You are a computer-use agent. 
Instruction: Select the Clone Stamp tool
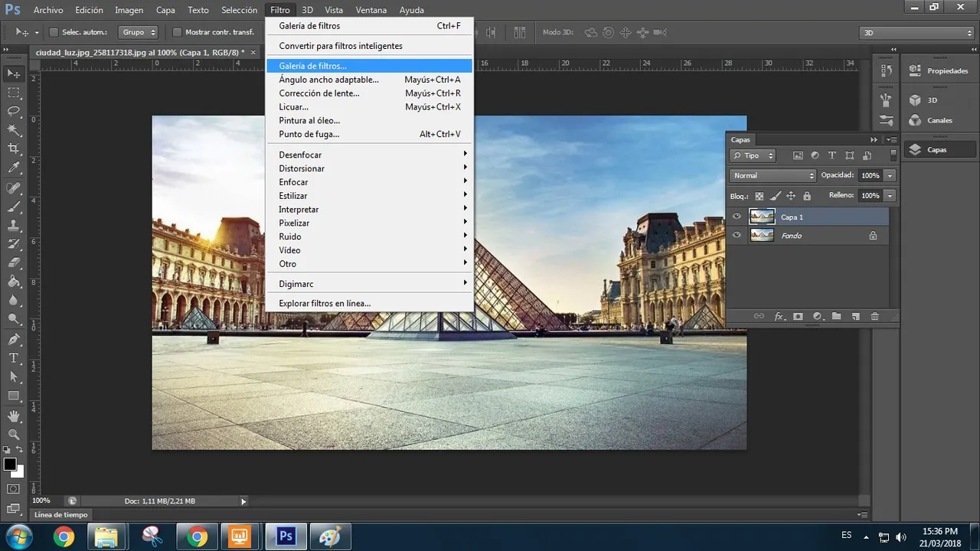click(14, 226)
